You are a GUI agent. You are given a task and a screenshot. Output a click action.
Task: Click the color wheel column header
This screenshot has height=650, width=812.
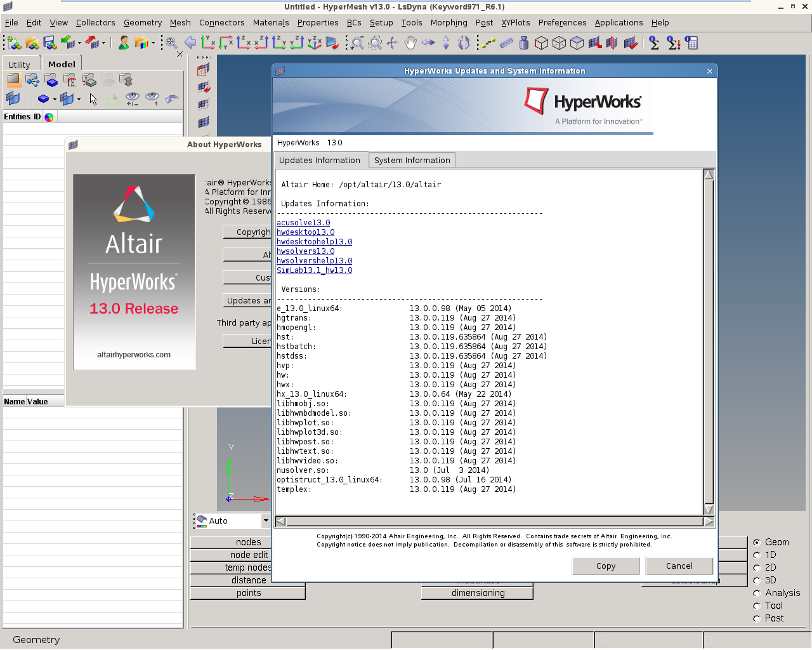49,117
